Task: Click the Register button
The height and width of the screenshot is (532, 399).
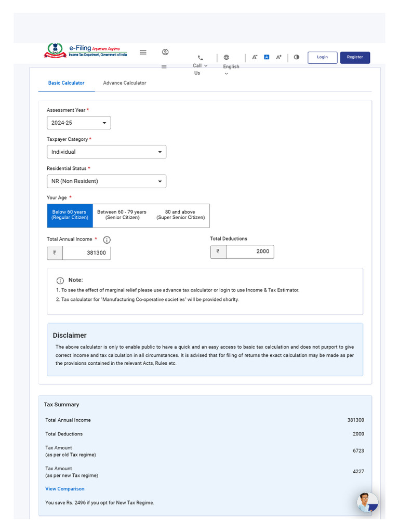Action: (x=355, y=57)
